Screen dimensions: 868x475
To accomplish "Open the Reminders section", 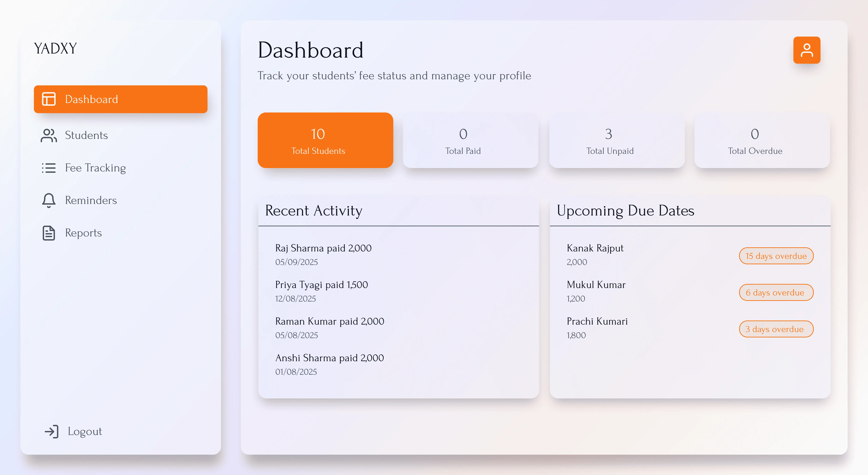I will 91,200.
